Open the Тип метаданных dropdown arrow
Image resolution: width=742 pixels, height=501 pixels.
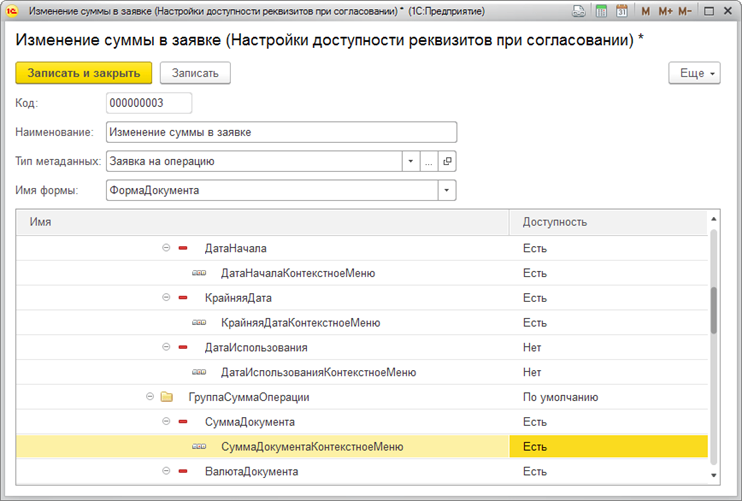click(410, 161)
